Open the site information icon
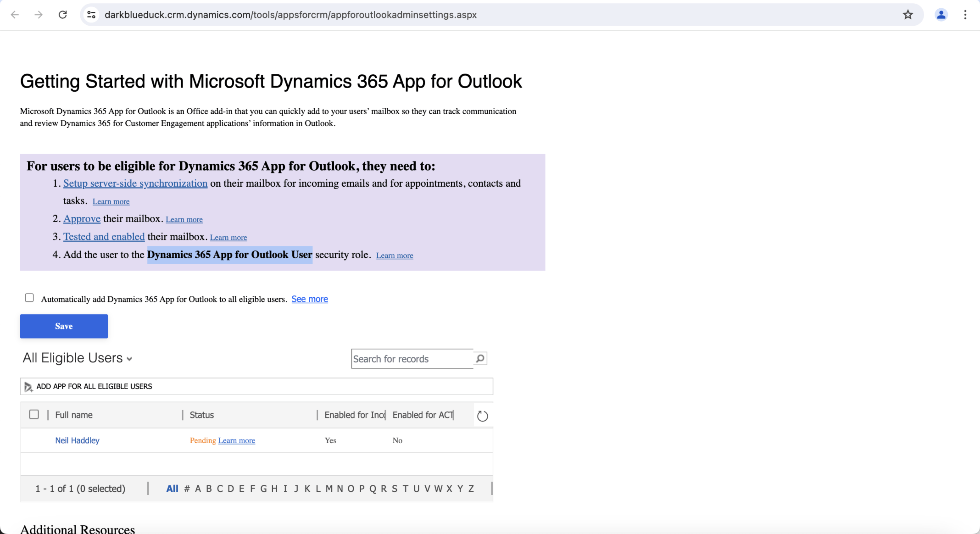980x534 pixels. point(91,15)
